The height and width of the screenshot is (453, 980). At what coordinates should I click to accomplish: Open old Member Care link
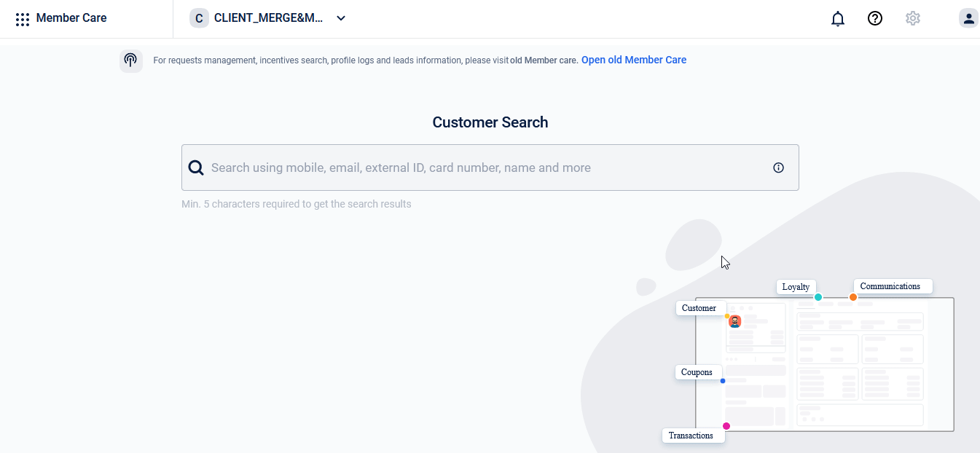(634, 60)
